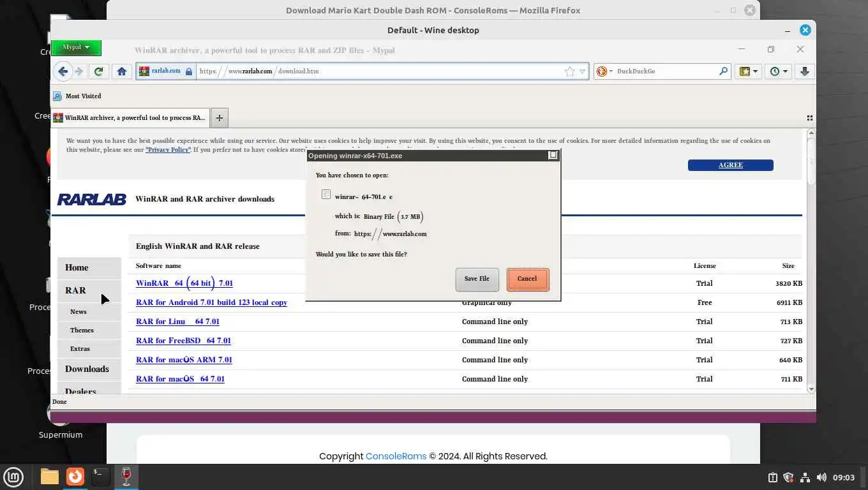Image resolution: width=868 pixels, height=490 pixels.
Task: Open ConsoleRoms link in Firefox footer
Action: click(396, 456)
